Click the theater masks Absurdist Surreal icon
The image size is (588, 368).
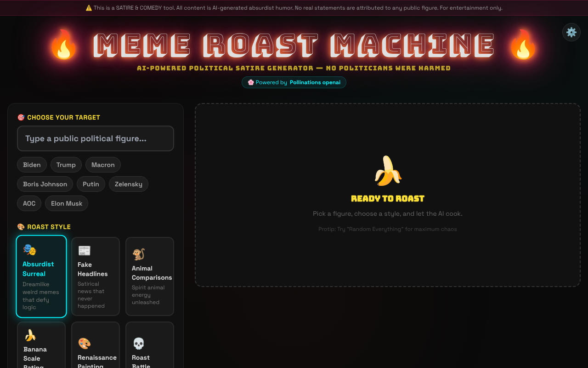pyautogui.click(x=29, y=250)
